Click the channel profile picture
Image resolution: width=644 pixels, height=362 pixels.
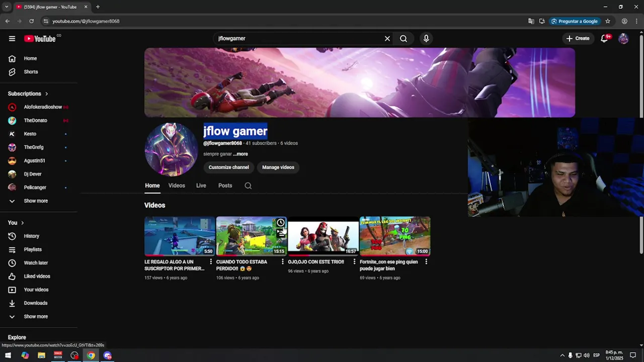pyautogui.click(x=171, y=149)
